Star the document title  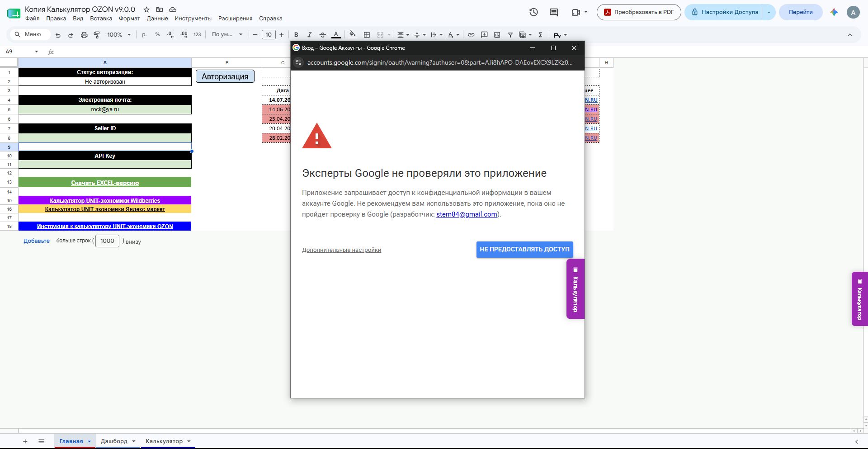[x=146, y=9]
